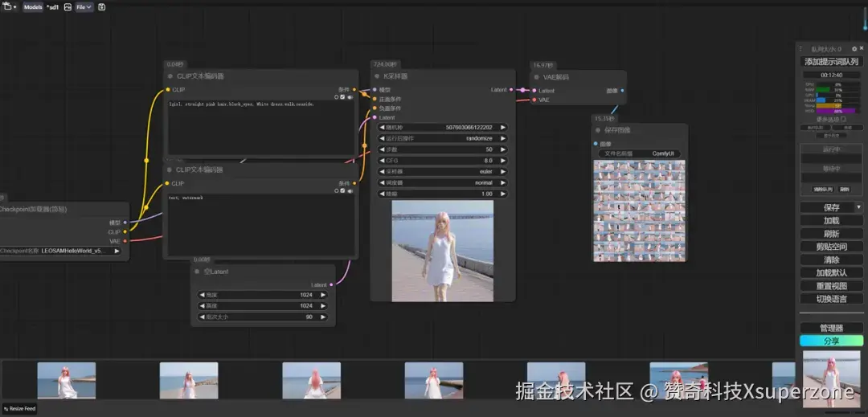Toggle the checkbox in the first CLIP node
Screen dimensions: 868x417
(x=343, y=97)
